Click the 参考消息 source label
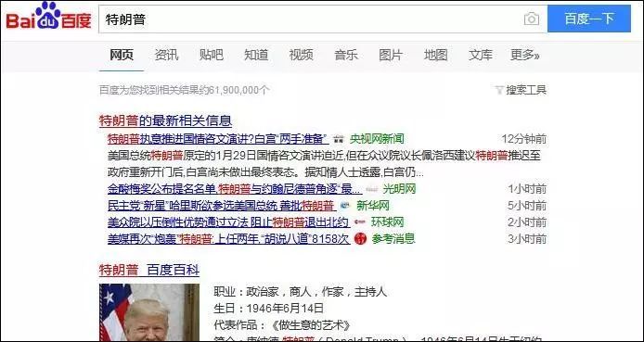644x342 pixels. click(393, 239)
